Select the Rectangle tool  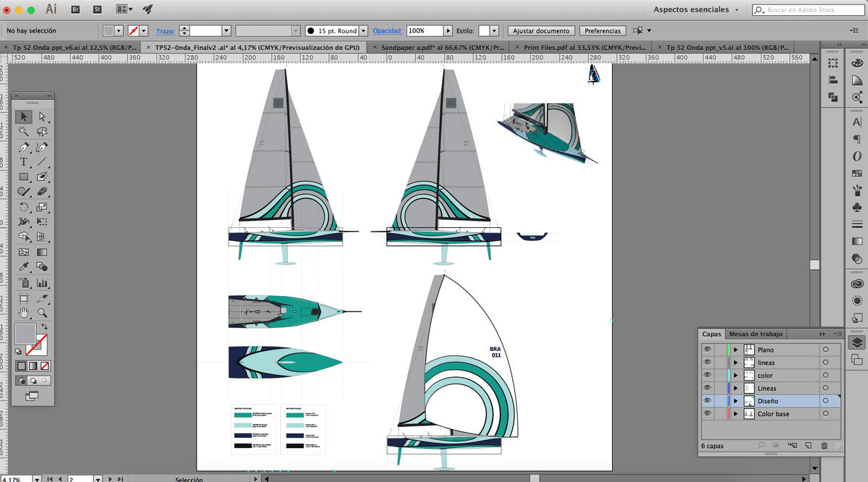point(24,177)
